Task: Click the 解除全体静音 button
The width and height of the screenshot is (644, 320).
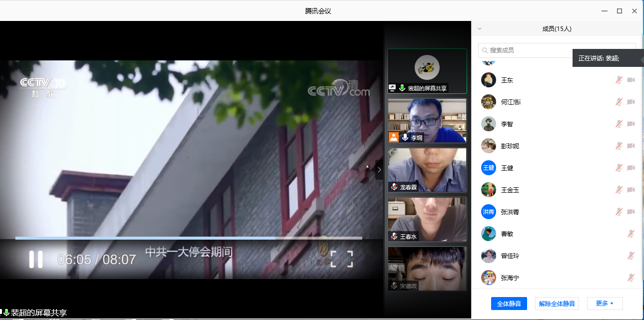Action: coord(557,304)
